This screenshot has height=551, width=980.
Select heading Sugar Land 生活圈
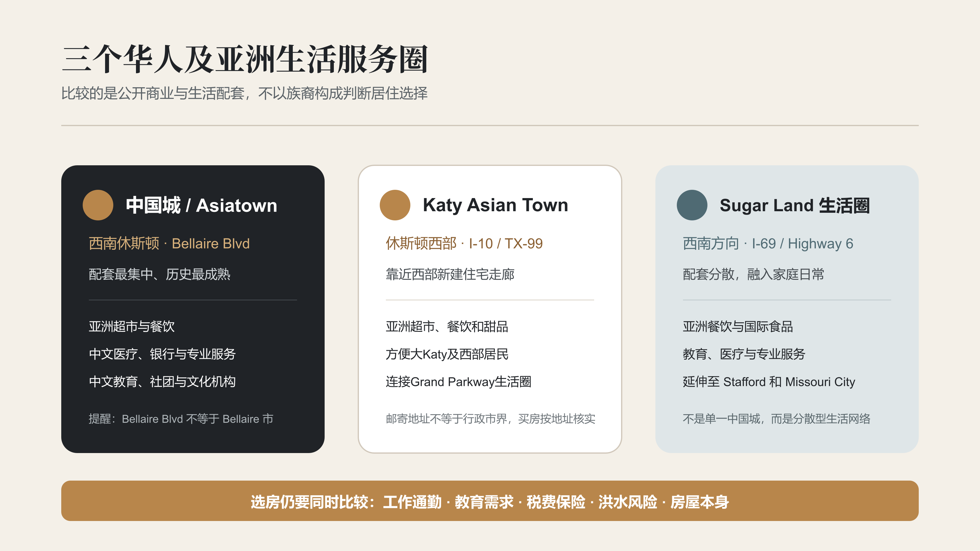coord(795,205)
